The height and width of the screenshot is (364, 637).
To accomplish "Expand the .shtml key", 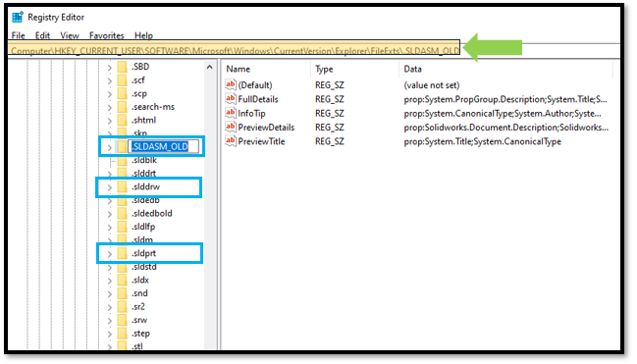I will coord(110,121).
